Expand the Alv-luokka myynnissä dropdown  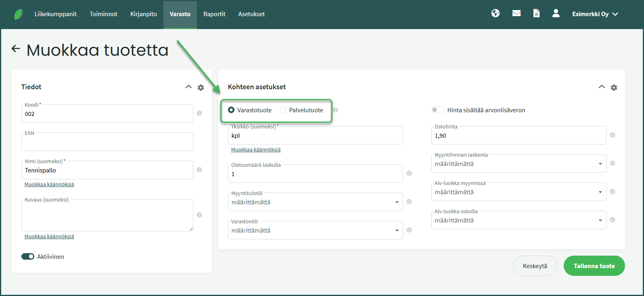(x=518, y=192)
